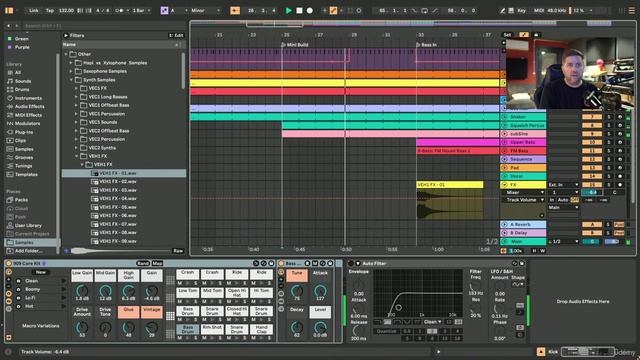This screenshot has height=360, width=640.
Task: Solo the Pad track
Action: [x=609, y=168]
